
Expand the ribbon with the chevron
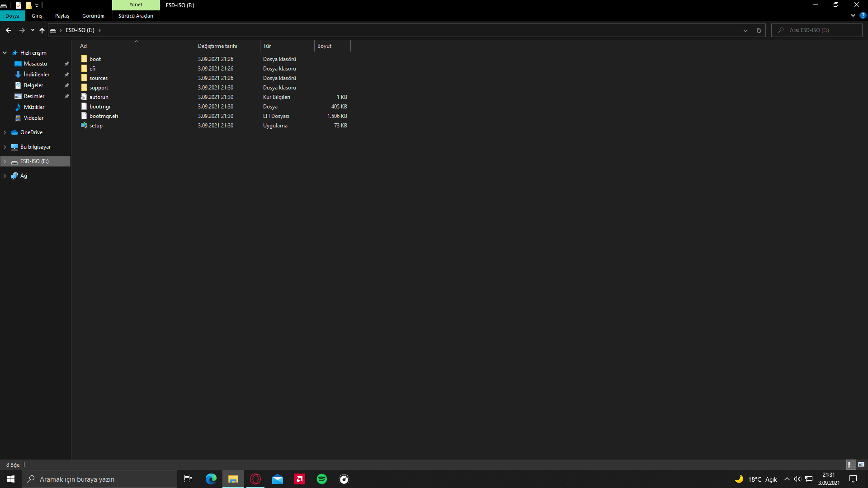(x=853, y=15)
